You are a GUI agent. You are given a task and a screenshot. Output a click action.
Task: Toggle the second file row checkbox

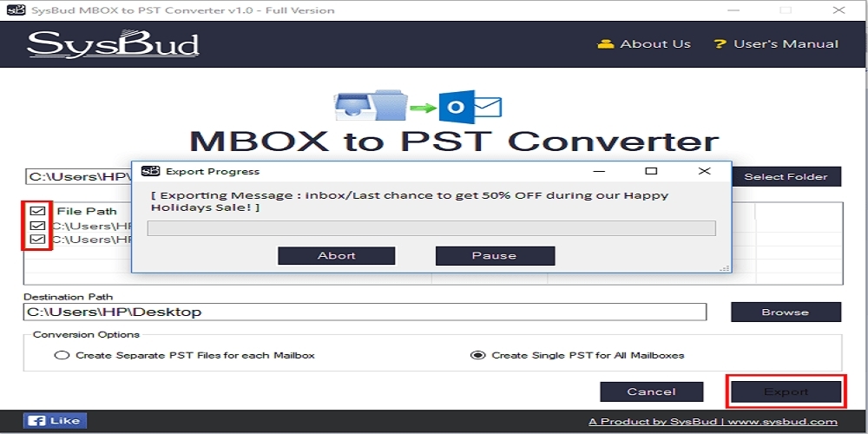coord(37,240)
